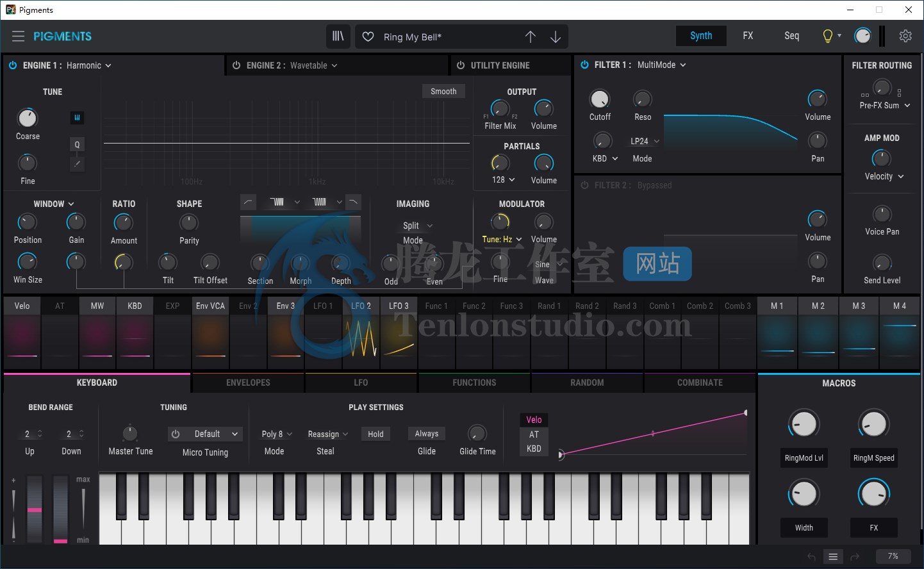This screenshot has width=924, height=569.
Task: Click the 7% CPU meter
Action: click(x=893, y=556)
